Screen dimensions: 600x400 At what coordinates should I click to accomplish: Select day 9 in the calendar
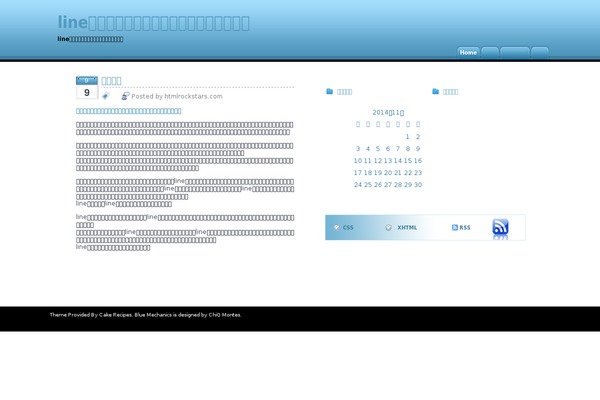coord(418,149)
